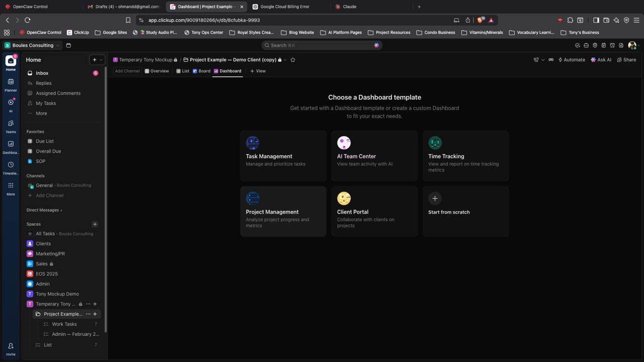The height and width of the screenshot is (362, 644).
Task: Expand the Direct Messages section
Action: point(44,210)
